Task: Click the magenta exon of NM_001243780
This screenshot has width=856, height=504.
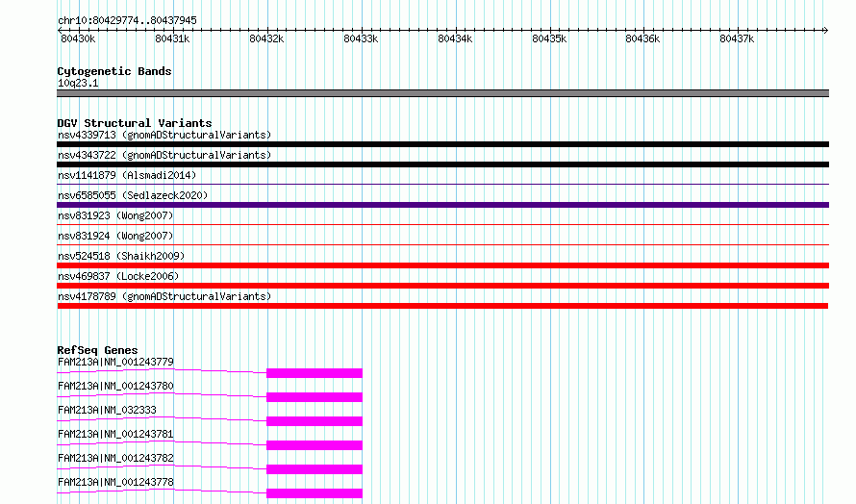Action: click(315, 397)
